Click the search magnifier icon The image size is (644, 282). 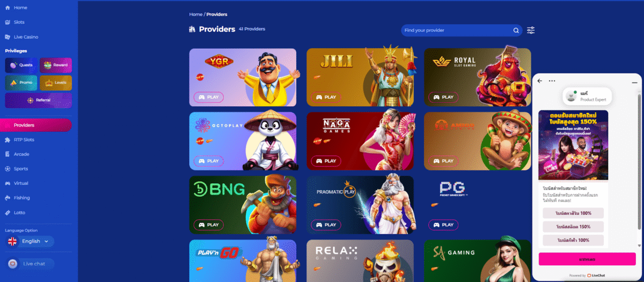[x=516, y=31]
